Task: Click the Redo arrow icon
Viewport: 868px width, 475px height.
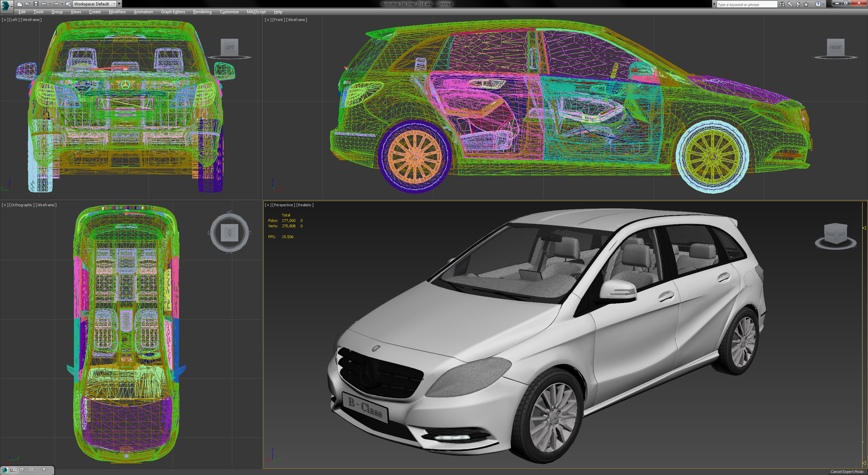Action: point(56,4)
